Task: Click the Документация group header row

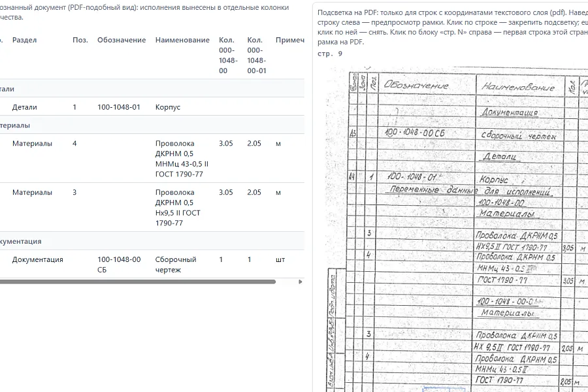Action: point(152,241)
